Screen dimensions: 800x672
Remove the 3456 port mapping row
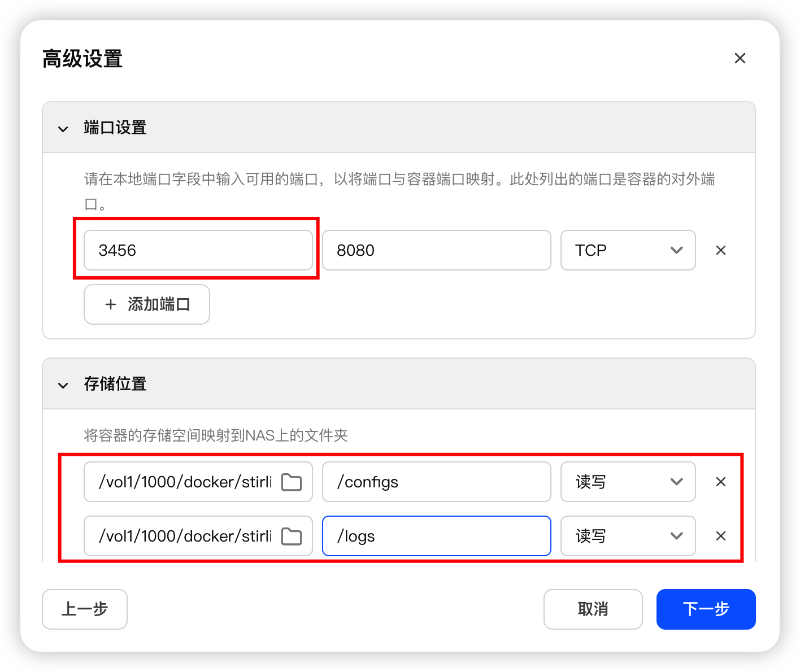720,250
